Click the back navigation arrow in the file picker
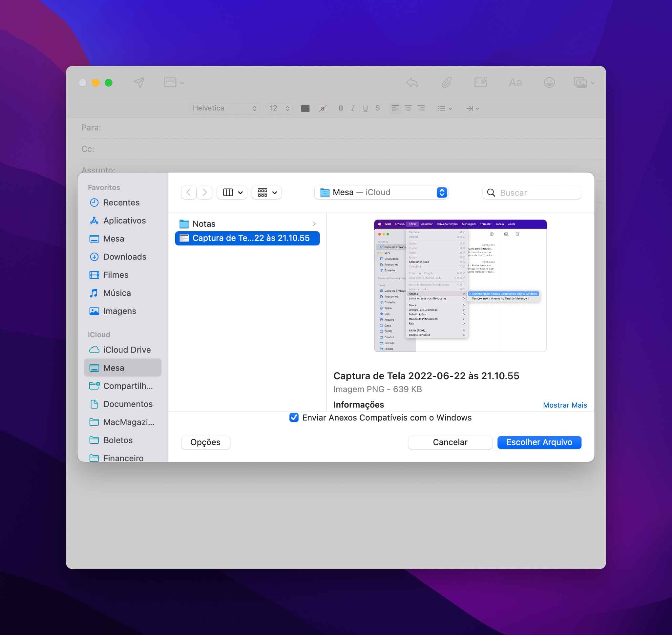The image size is (672, 635). tap(189, 192)
